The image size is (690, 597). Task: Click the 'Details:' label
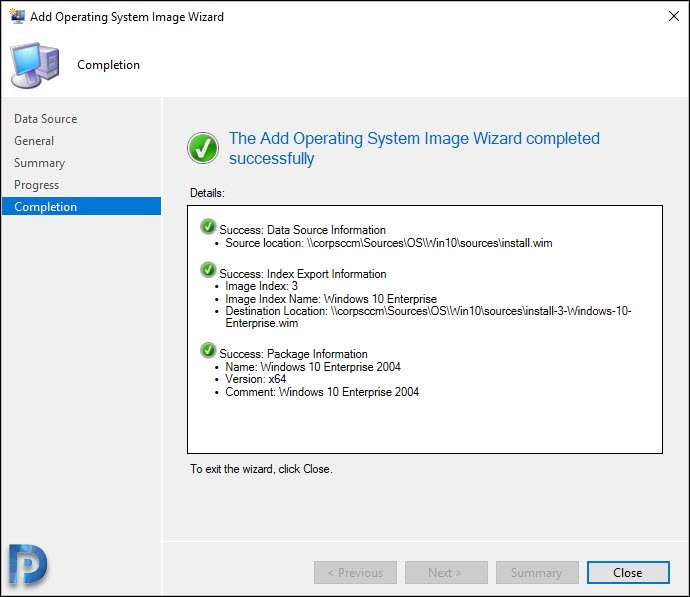tap(207, 193)
